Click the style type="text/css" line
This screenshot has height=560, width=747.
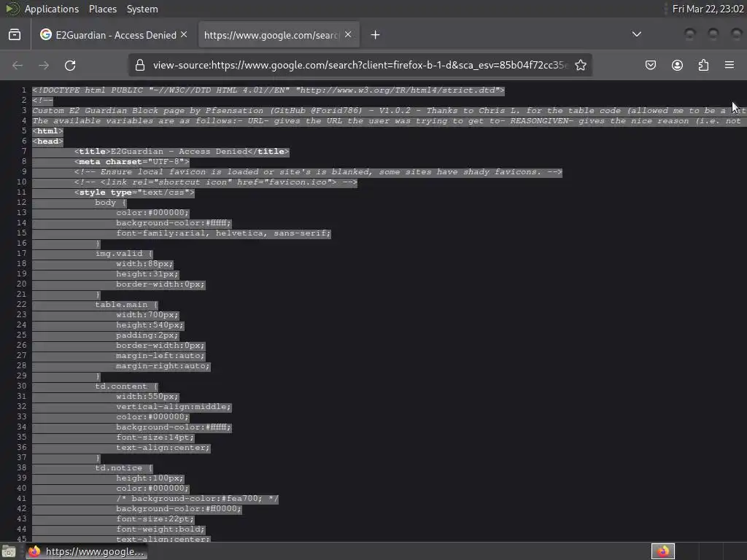(x=134, y=192)
